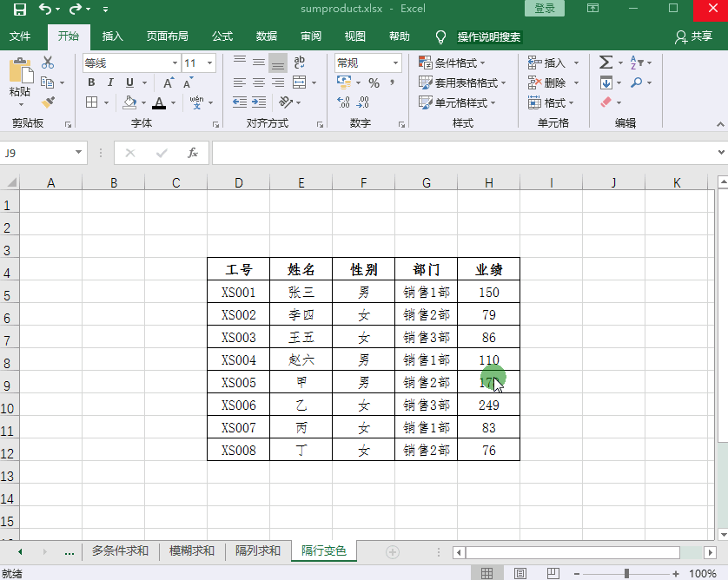This screenshot has width=728, height=580.
Task: Add a new sheet with plus icon
Action: 393,551
